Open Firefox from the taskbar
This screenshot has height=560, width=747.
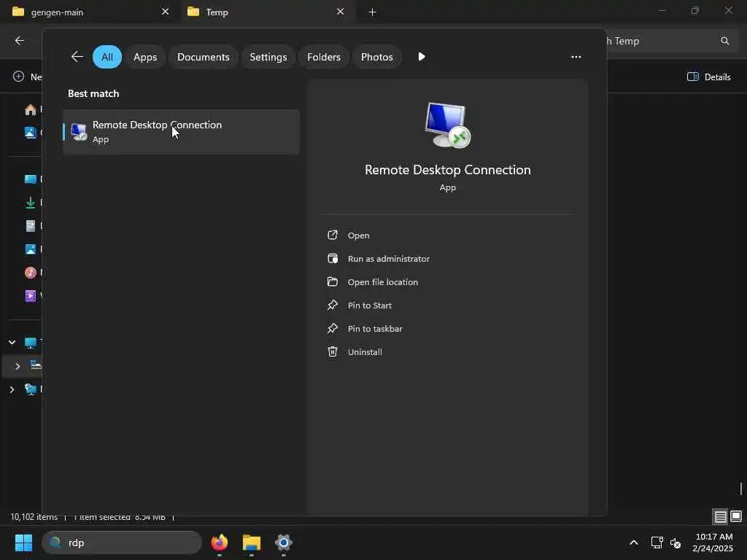click(220, 542)
